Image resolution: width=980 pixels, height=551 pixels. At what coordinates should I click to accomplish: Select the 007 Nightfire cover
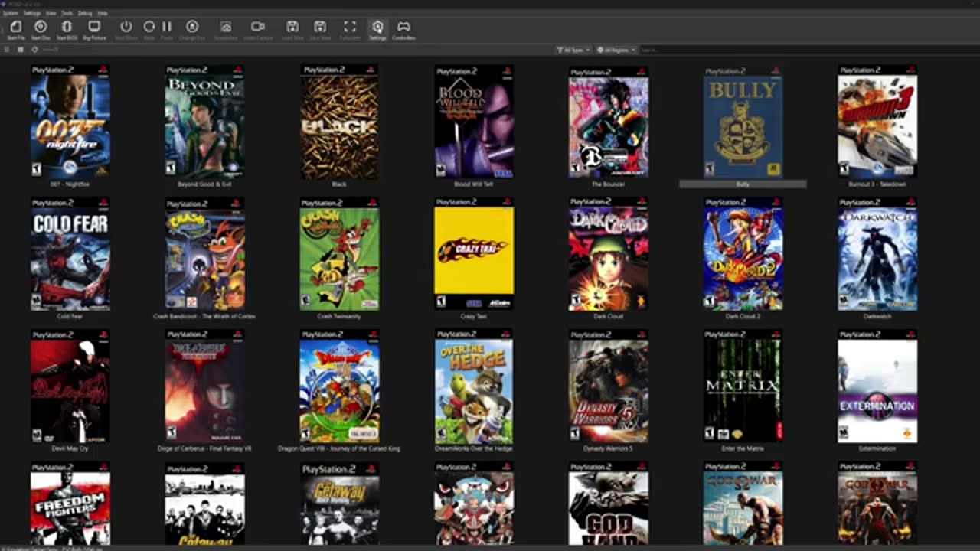(x=70, y=122)
